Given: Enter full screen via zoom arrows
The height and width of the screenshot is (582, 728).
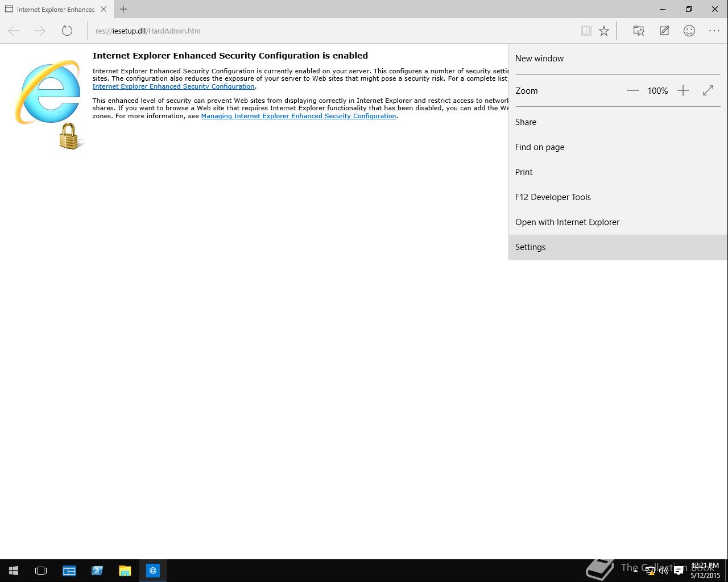Looking at the screenshot, I should 708,90.
